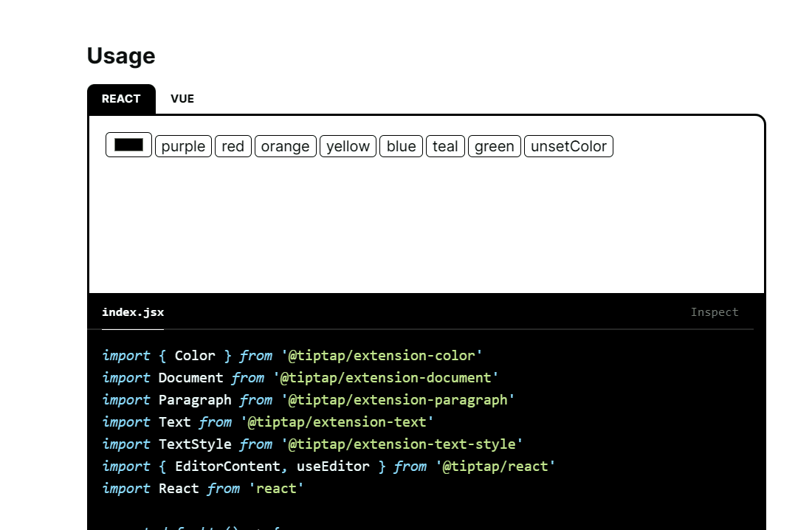Apply the yellow text color
Image resolution: width=812 pixels, height=530 pixels.
pos(348,146)
